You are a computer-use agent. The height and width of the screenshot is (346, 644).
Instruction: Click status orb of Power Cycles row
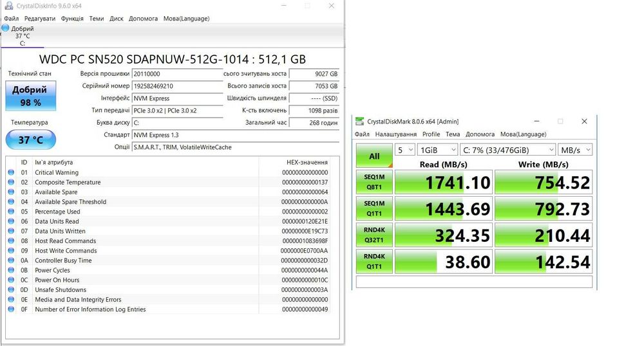(11, 270)
